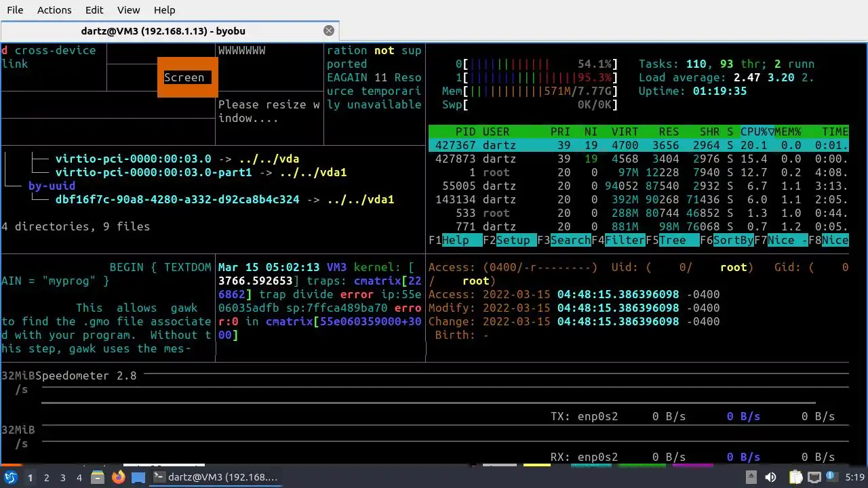Sort htop by MEM% column header

pyautogui.click(x=788, y=131)
